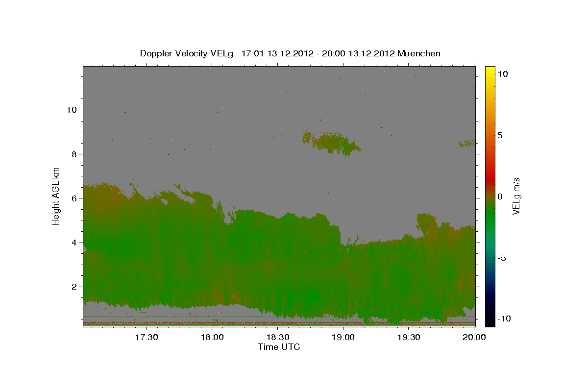Click the 19:00 time tick label
588x392 pixels.
coord(343,337)
